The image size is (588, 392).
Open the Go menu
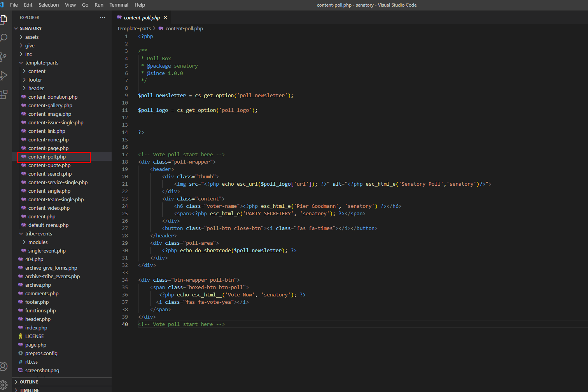point(85,5)
